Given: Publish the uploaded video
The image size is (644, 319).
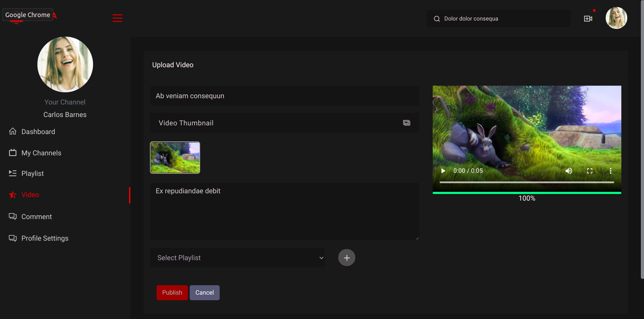Looking at the screenshot, I should tap(172, 293).
